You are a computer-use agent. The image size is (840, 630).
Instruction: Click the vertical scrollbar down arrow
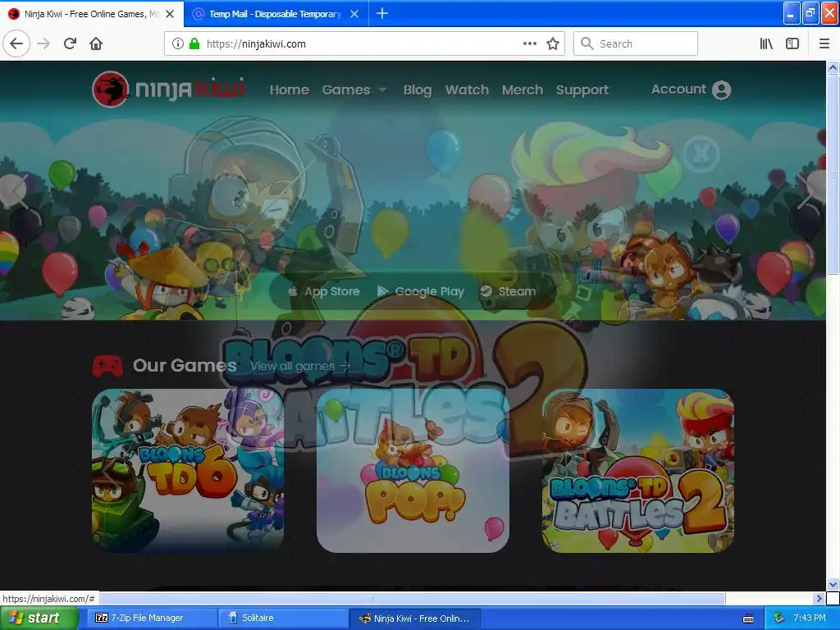pos(833,584)
